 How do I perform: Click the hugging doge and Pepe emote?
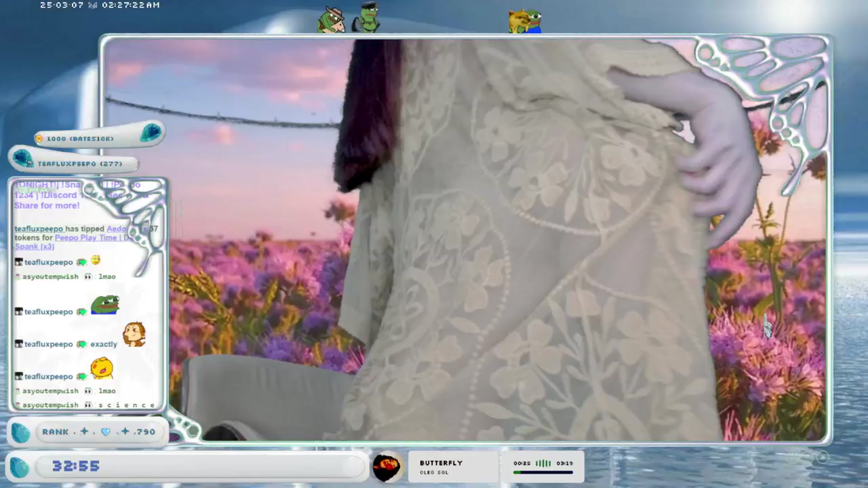(525, 21)
